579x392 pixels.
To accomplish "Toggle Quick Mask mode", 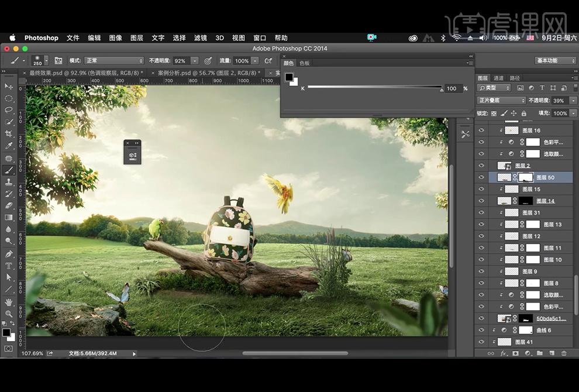I will click(x=9, y=348).
